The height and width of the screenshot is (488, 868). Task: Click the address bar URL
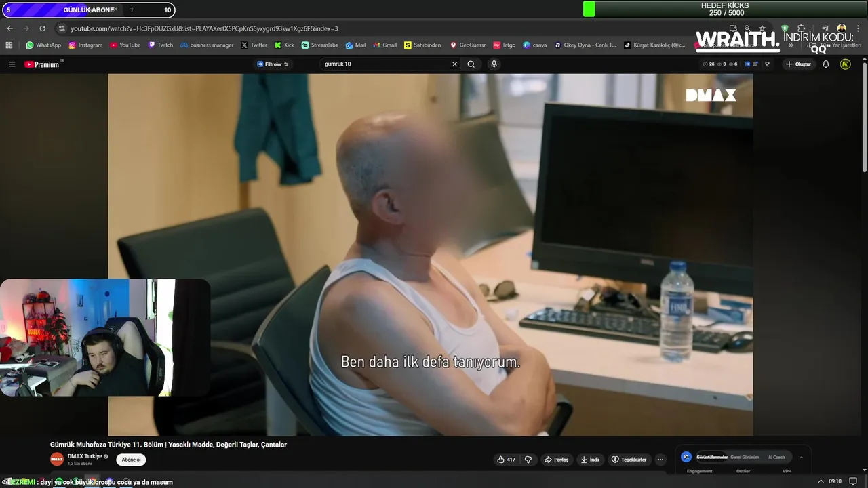(x=204, y=28)
